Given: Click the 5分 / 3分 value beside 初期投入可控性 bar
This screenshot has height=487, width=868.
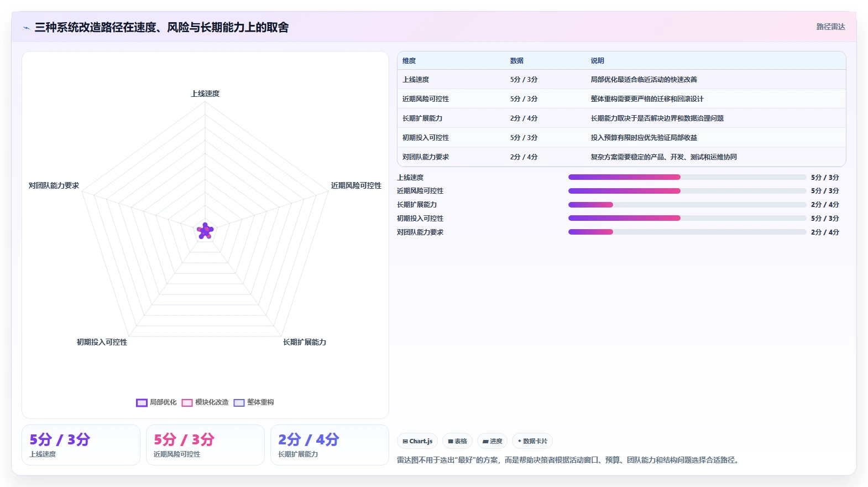Looking at the screenshot, I should 825,219.
